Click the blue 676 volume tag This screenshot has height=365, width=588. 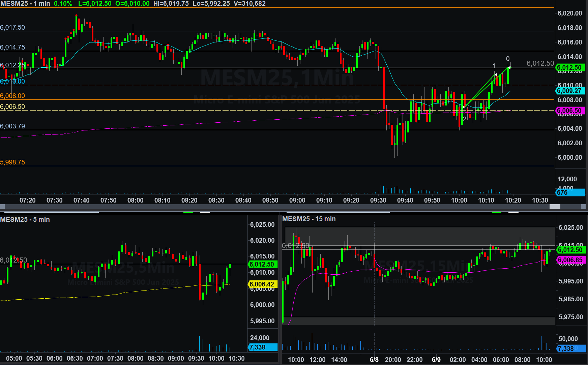click(x=569, y=192)
